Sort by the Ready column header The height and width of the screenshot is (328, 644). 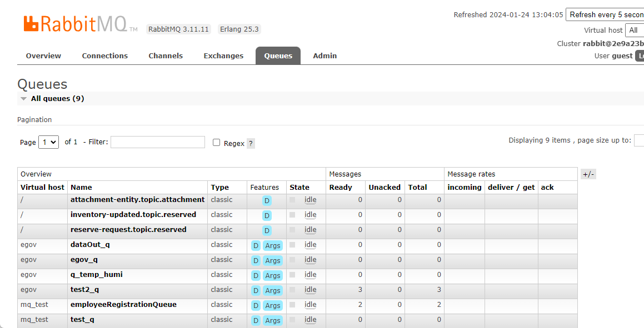(x=341, y=188)
